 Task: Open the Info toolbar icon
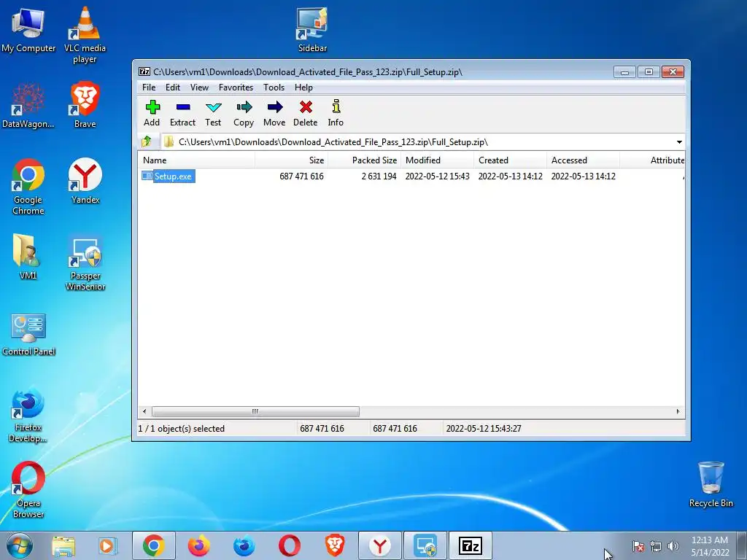click(336, 113)
